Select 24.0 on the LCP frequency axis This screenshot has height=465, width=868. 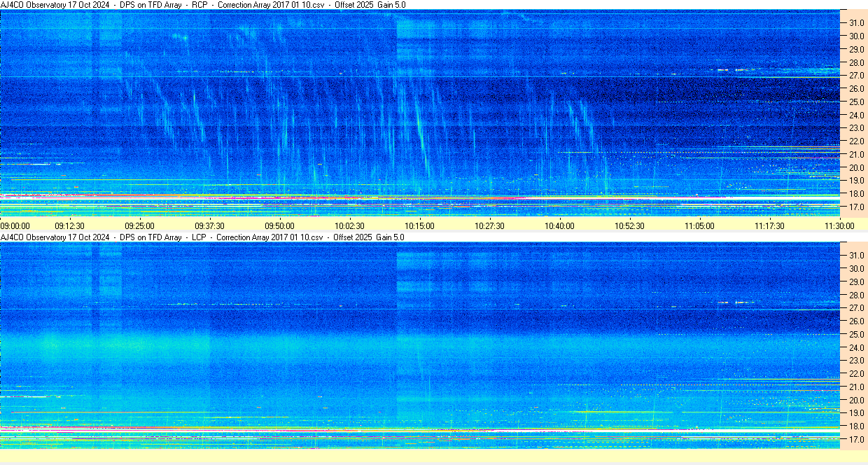click(x=857, y=347)
